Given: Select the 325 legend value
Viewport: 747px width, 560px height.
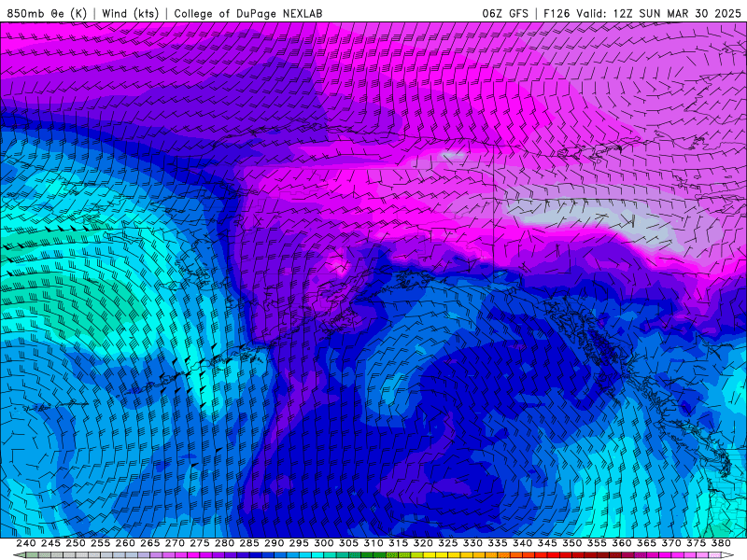Looking at the screenshot, I should pyautogui.click(x=448, y=543).
